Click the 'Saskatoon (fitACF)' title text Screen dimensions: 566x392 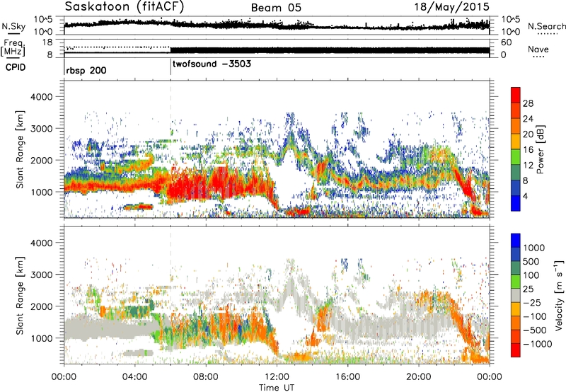125,7
